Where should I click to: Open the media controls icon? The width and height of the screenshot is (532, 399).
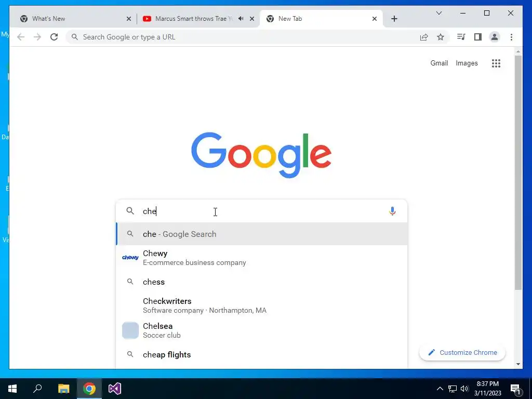pos(461,37)
